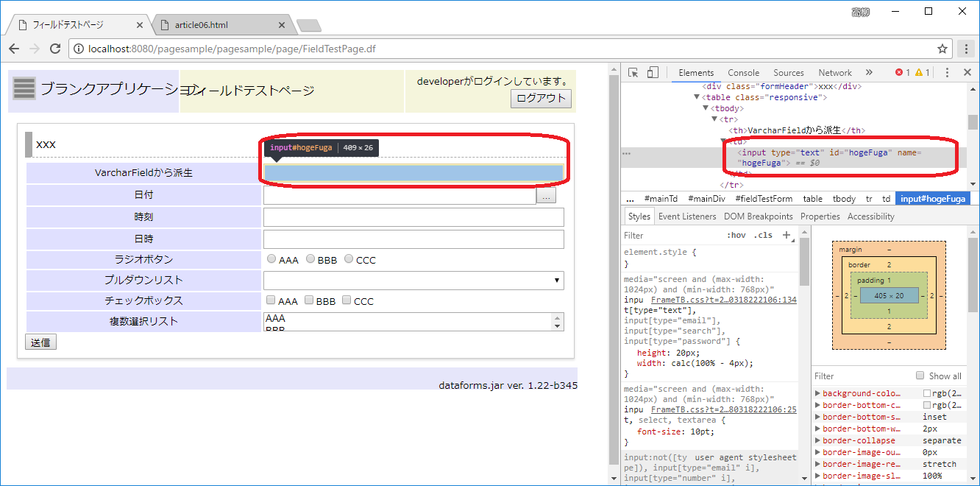
Task: Click the inspect element picker icon
Action: 633,72
